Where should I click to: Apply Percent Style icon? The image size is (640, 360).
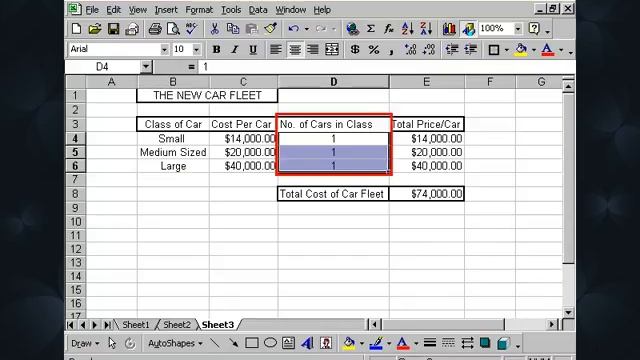pos(373,50)
